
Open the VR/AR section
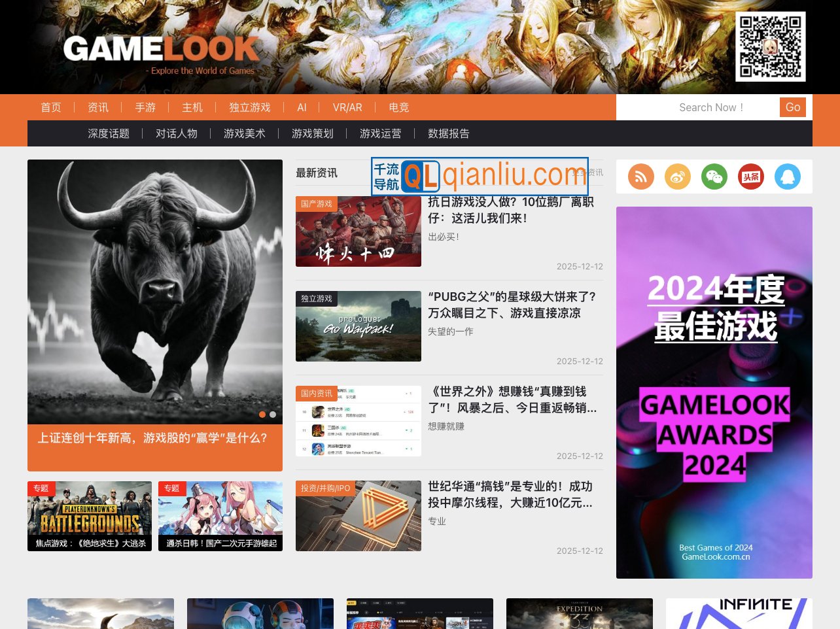tap(347, 107)
